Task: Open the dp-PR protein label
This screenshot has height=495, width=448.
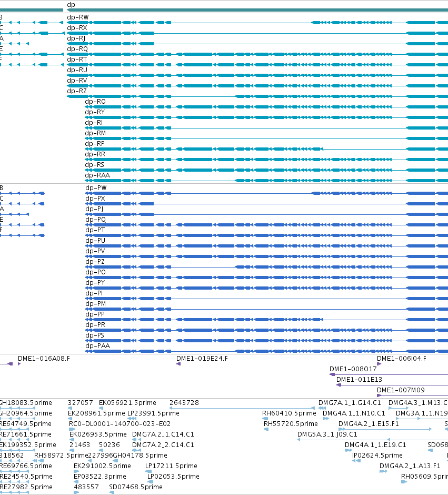Action: pyautogui.click(x=95, y=325)
